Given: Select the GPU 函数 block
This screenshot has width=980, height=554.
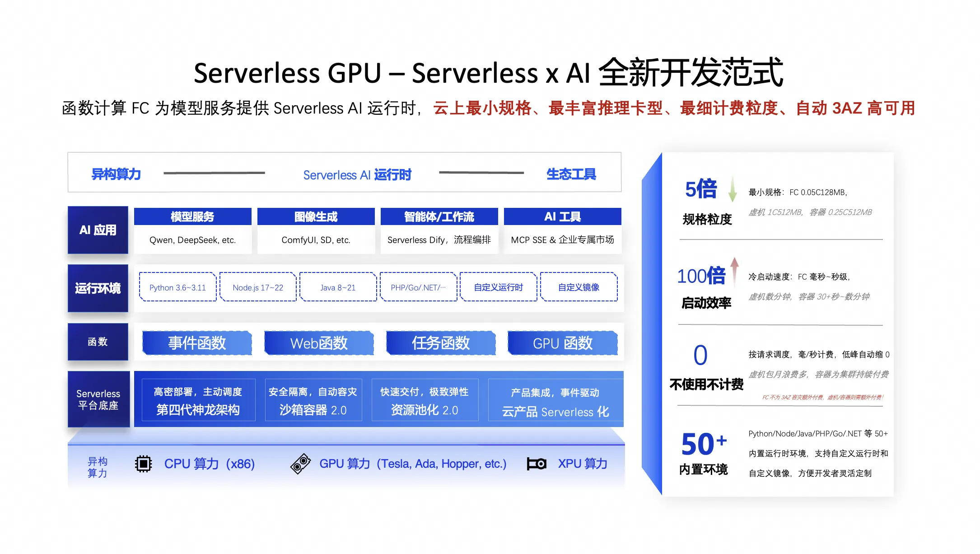Looking at the screenshot, I should pos(562,343).
